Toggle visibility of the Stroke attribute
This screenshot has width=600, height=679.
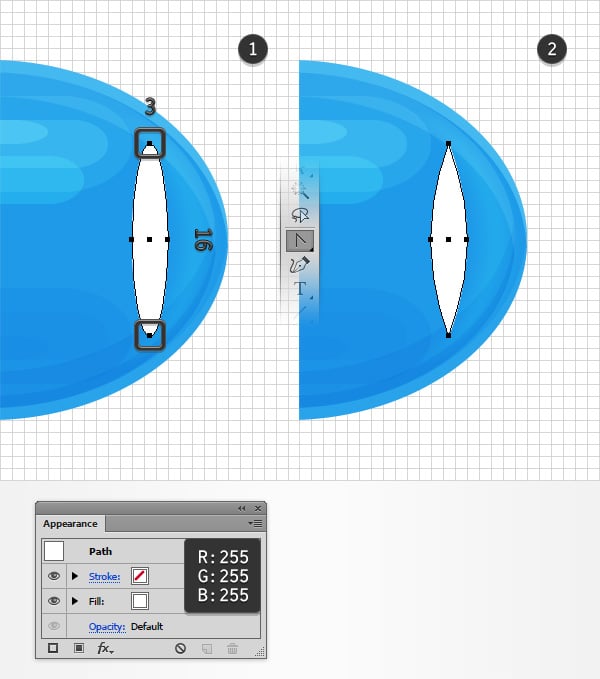point(54,576)
